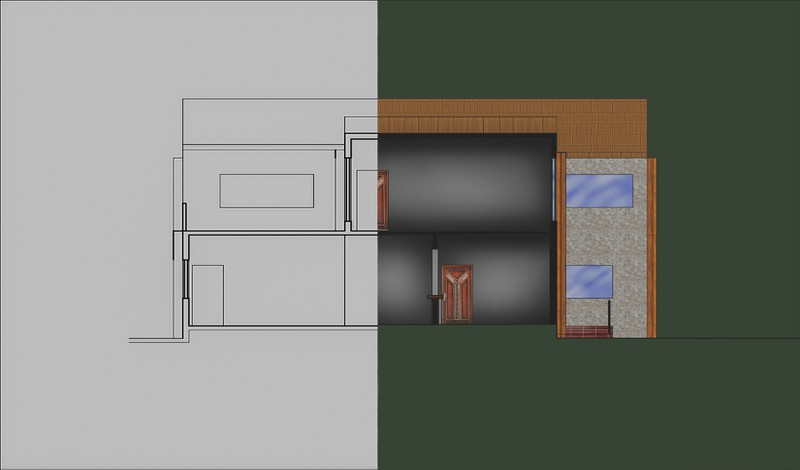Pick the door outline in lower wireframe room

pyautogui.click(x=208, y=295)
